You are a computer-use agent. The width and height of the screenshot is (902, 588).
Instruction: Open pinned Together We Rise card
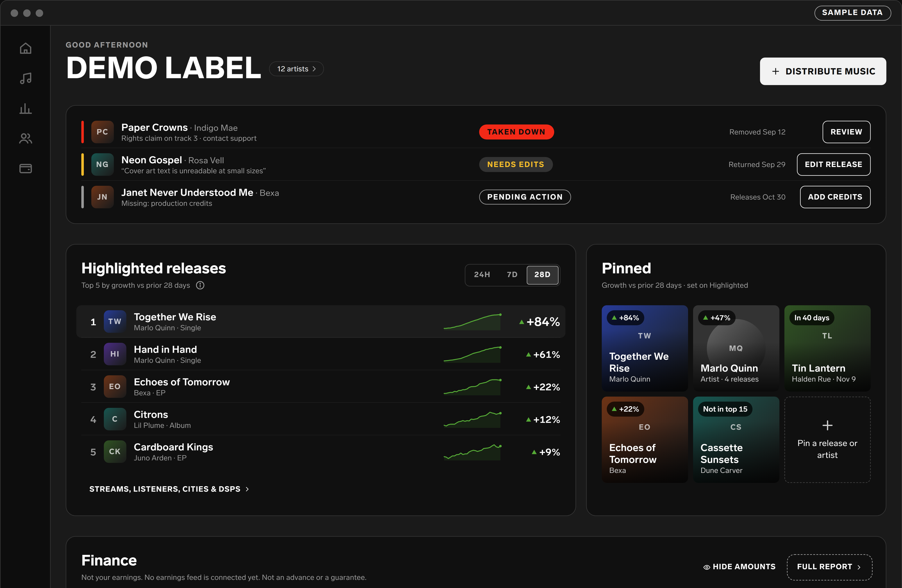coord(644,348)
